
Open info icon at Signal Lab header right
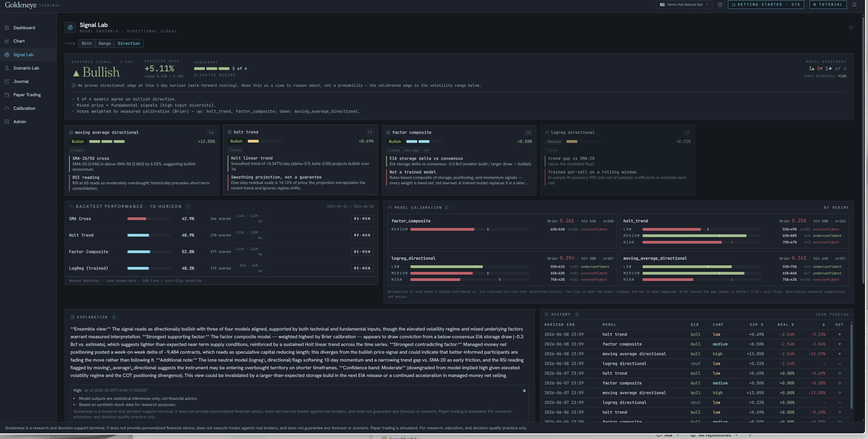(851, 27)
